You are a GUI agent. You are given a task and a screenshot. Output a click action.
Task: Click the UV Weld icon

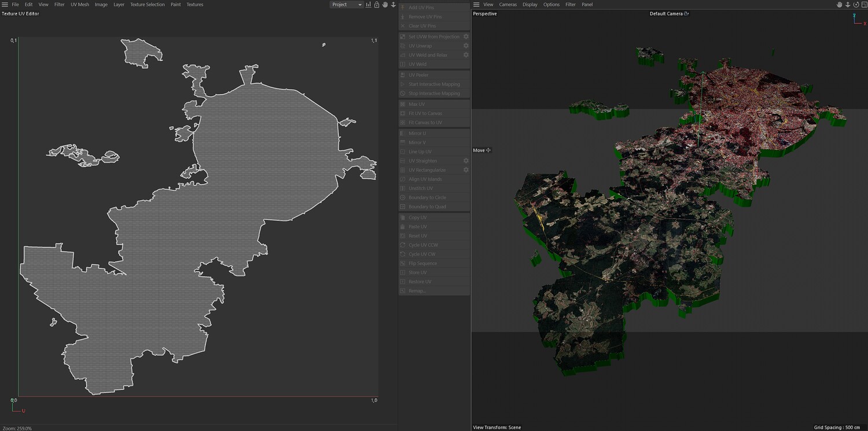[403, 64]
